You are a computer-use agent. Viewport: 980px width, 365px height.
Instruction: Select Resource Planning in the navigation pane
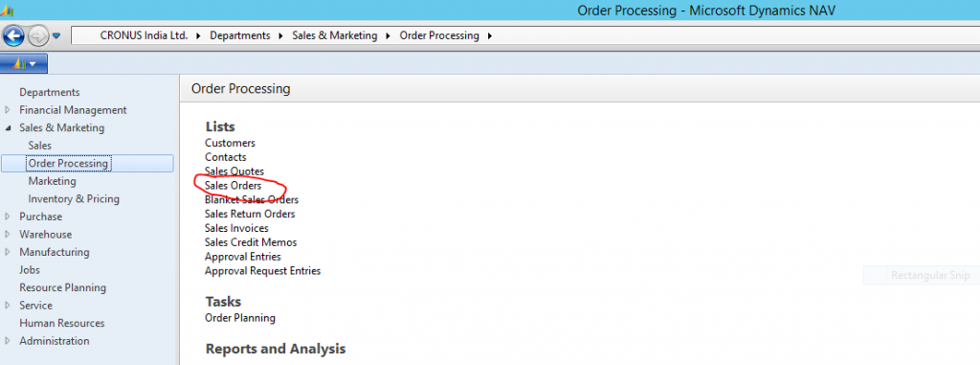pos(62,288)
